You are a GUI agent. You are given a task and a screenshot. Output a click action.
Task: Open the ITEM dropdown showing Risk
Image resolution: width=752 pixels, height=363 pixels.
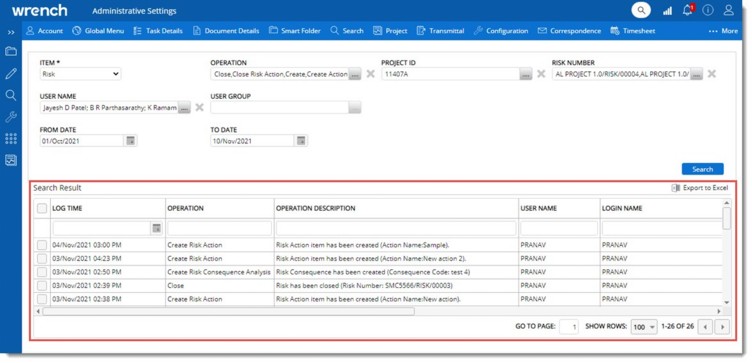pos(81,74)
